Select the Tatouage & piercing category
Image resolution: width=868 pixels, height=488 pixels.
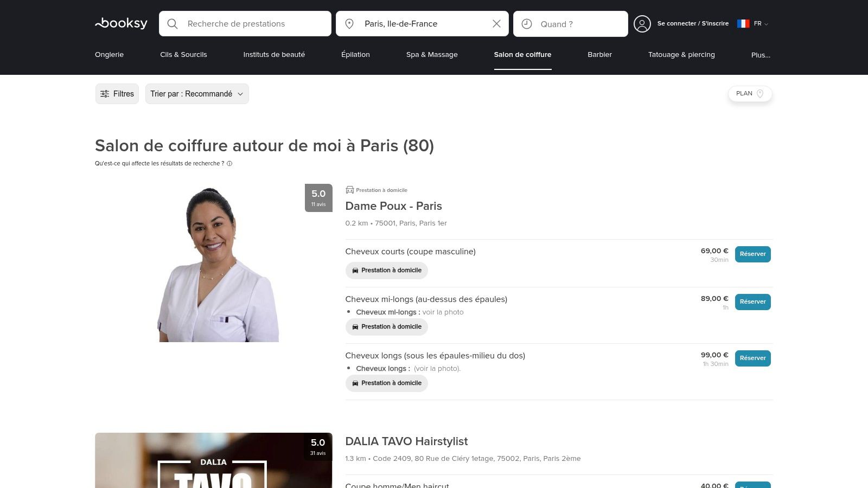point(681,55)
